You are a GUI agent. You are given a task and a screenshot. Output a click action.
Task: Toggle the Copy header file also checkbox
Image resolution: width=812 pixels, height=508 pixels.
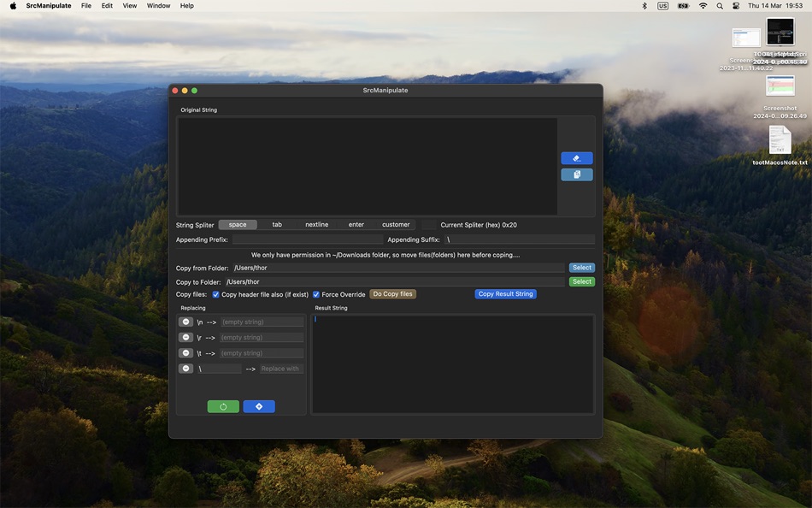215,294
